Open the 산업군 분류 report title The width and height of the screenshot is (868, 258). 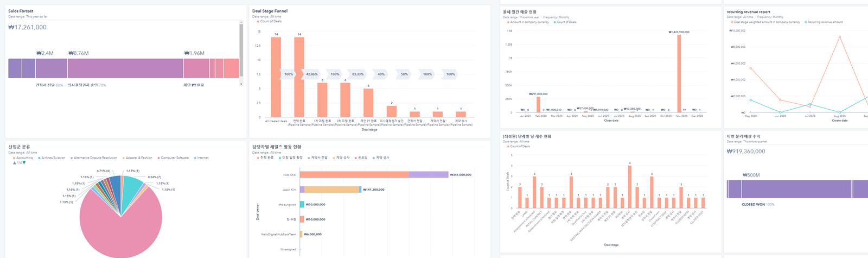(x=19, y=147)
